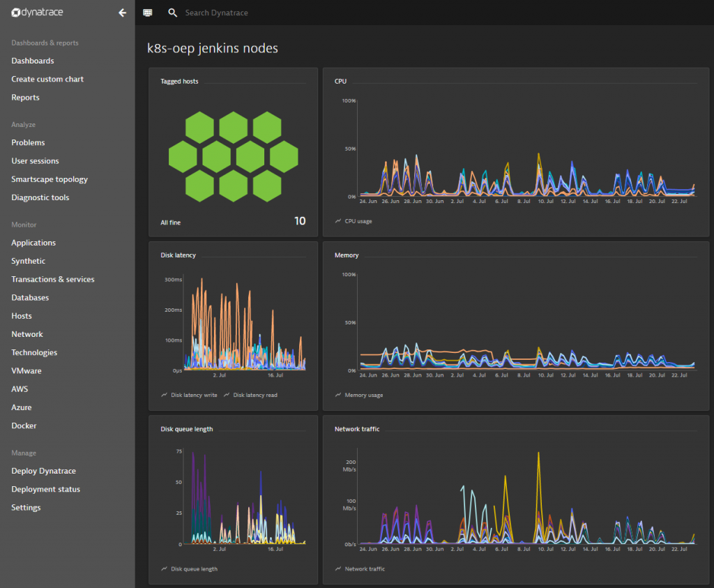
Task: Open Problems from the Analyze section
Action: (x=28, y=142)
